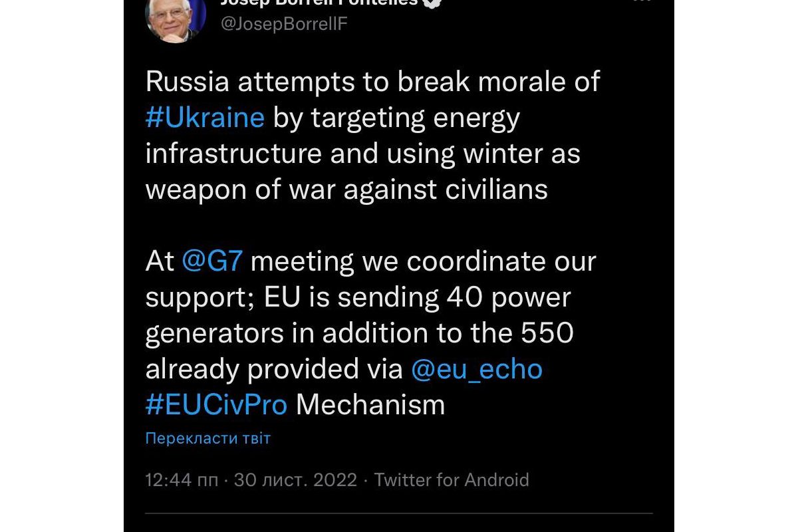The image size is (798, 532).
Task: Click the number "550" in the tweet
Action: [x=547, y=333]
